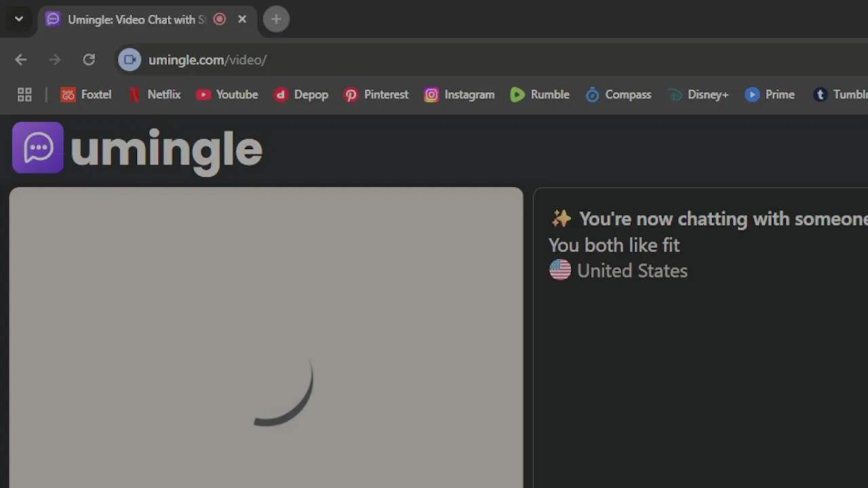Open the apps grid in bookmarks bar
Viewport: 868px width, 488px height.
[x=24, y=95]
